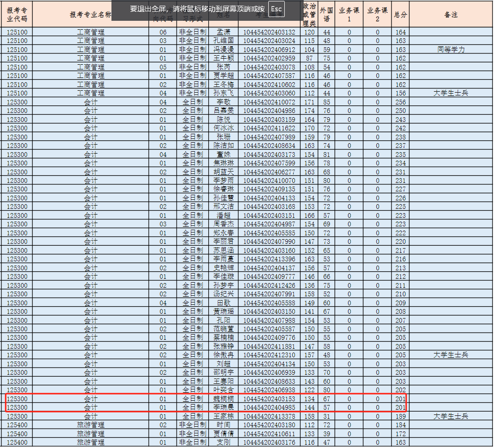
Task: Select the name cell 潘超
Action: 223,215
